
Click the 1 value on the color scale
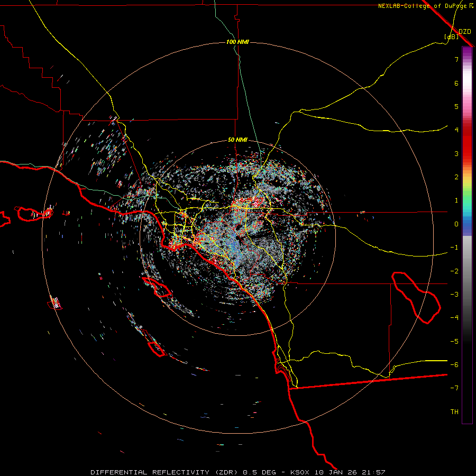pyautogui.click(x=456, y=200)
